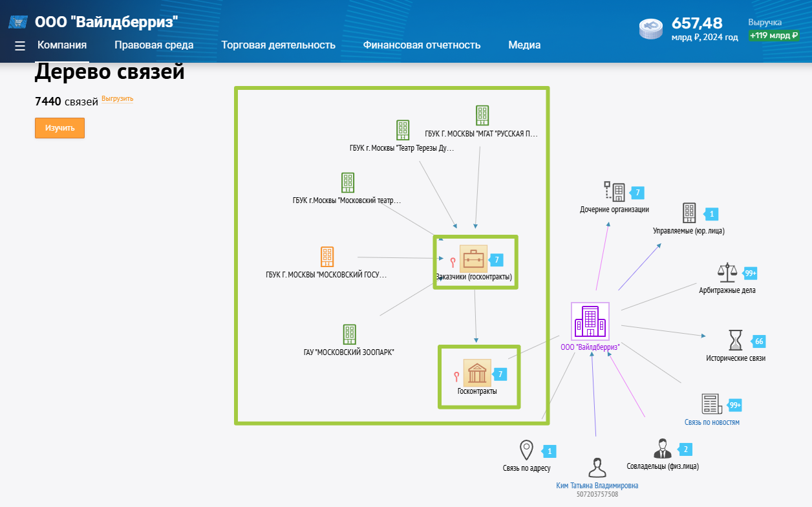The image size is (812, 507).
Task: Click the ГБУК г.Москвы "Московский театр…" label
Action: pos(347,200)
